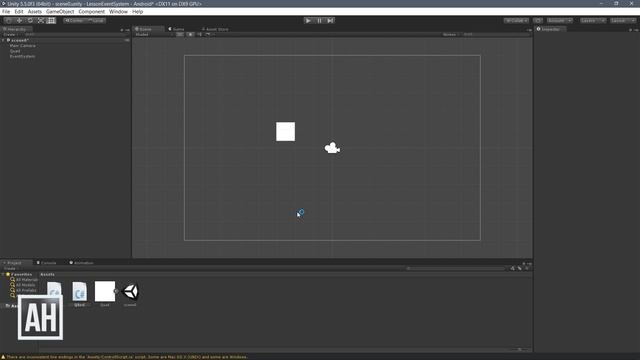This screenshot has height=360, width=640.
Task: Open the GameObject menu
Action: 60,11
